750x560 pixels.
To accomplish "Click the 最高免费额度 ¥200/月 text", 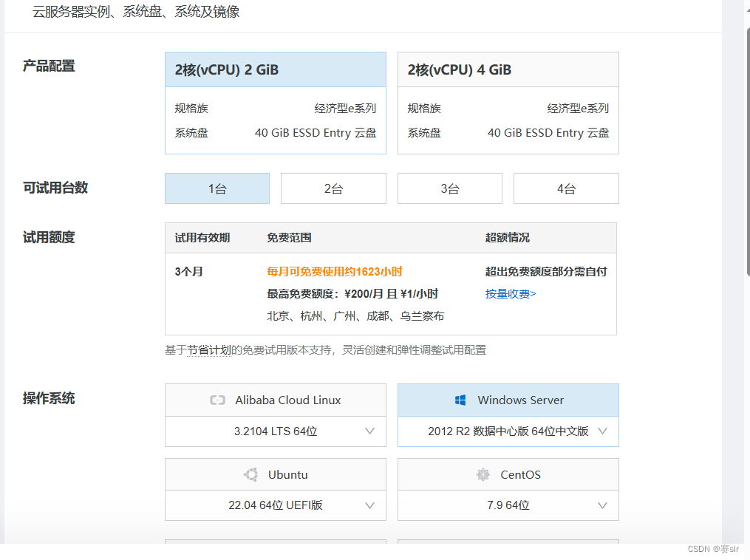I will tap(352, 293).
